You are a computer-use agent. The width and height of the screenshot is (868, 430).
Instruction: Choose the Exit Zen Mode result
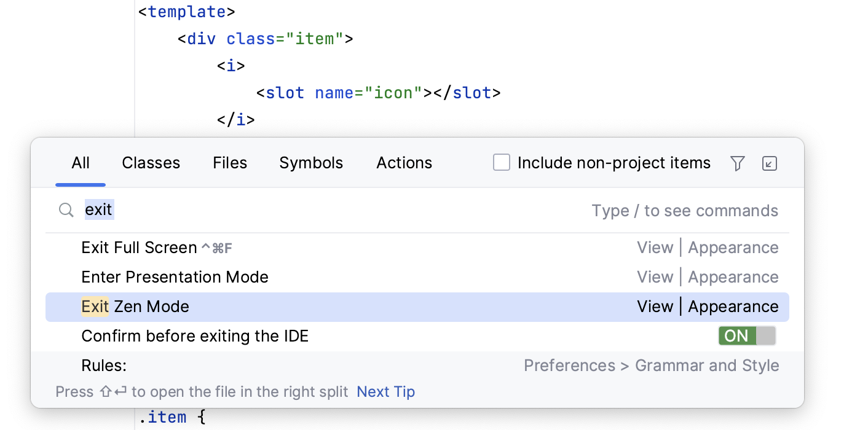point(135,306)
